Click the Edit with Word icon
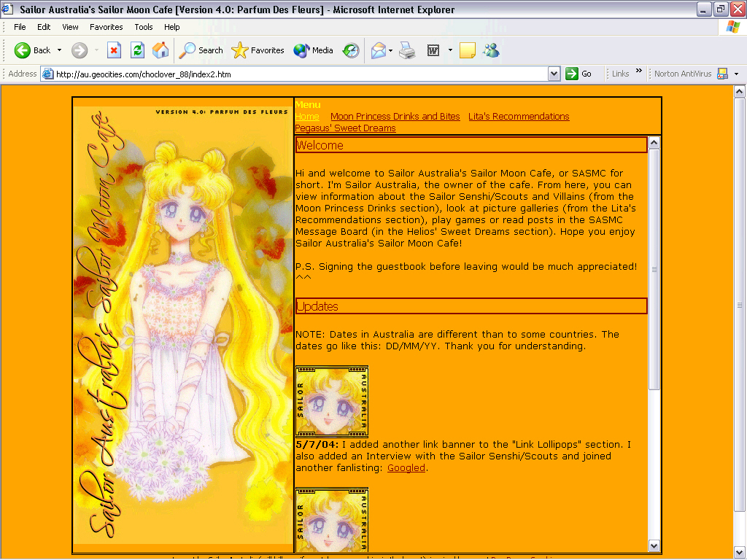747x560 pixels. (433, 50)
